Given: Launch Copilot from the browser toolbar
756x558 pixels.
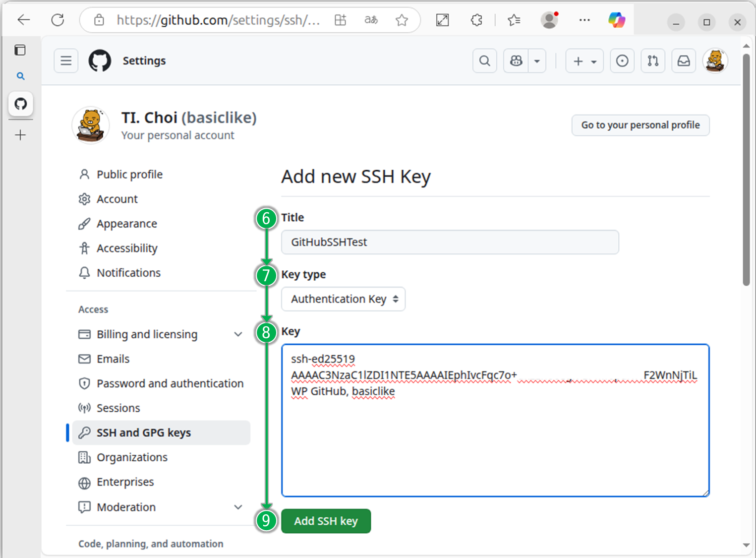Looking at the screenshot, I should coord(617,20).
